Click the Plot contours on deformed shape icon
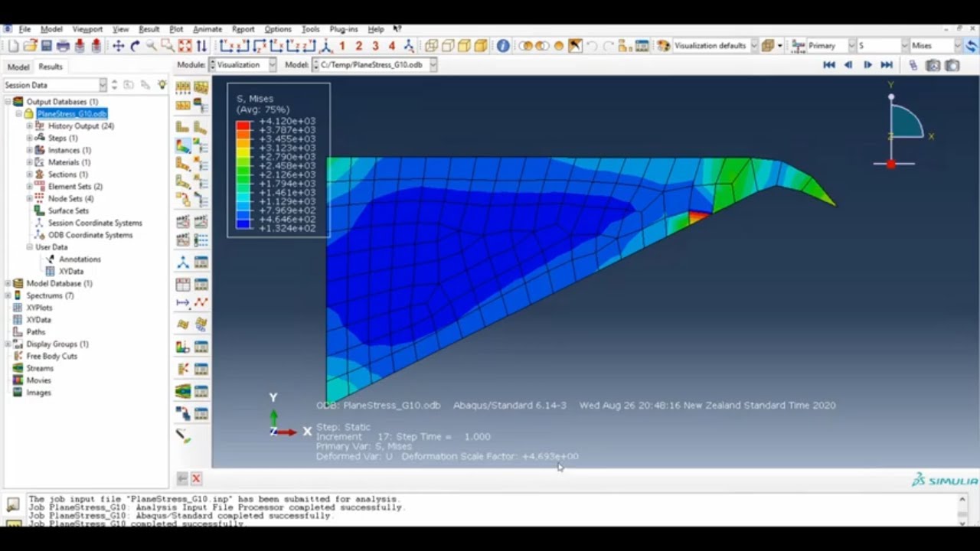This screenshot has height=551, width=980. click(x=183, y=145)
